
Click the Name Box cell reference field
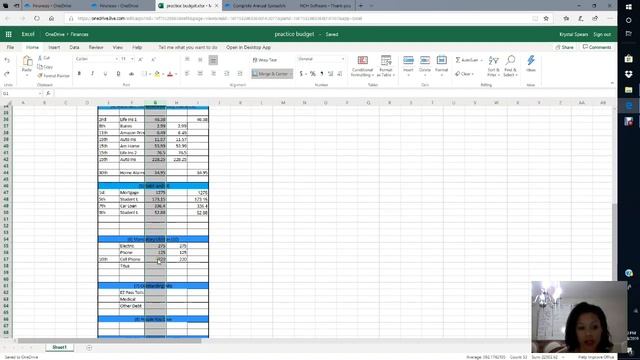21,93
